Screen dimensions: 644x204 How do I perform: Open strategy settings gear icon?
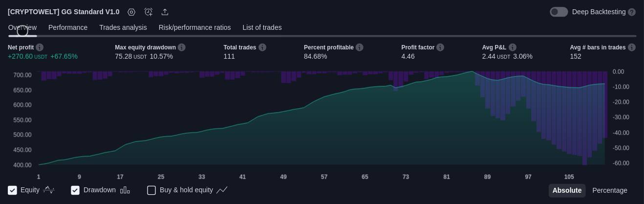coord(131,12)
